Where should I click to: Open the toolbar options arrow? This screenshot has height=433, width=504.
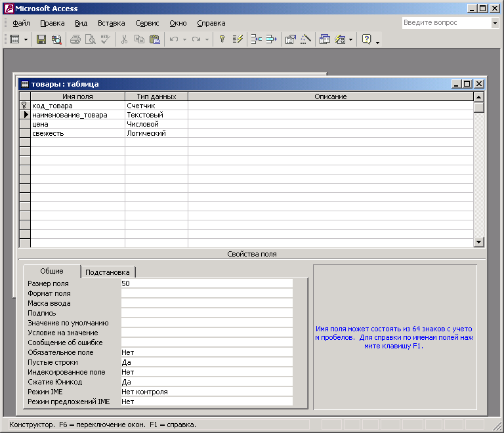click(x=378, y=42)
